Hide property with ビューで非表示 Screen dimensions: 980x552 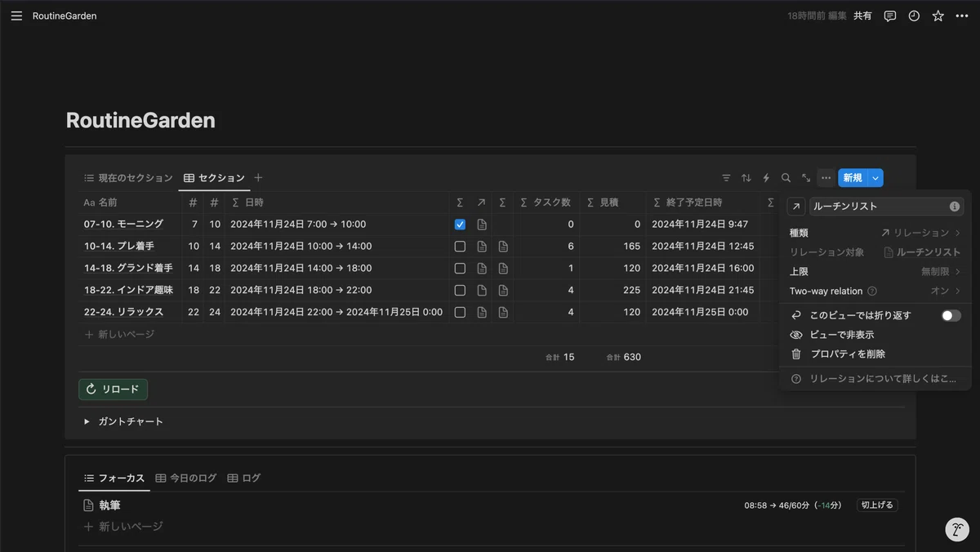pos(875,335)
